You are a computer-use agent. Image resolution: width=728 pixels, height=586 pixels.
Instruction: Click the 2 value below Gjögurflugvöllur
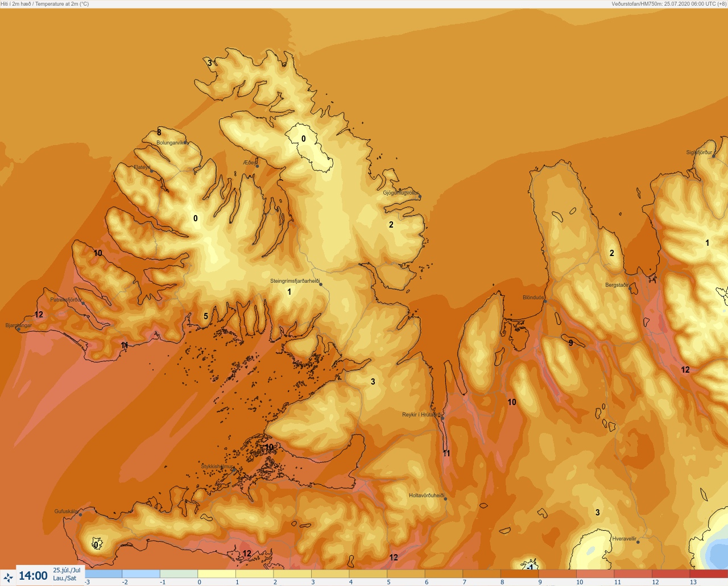[391, 225]
